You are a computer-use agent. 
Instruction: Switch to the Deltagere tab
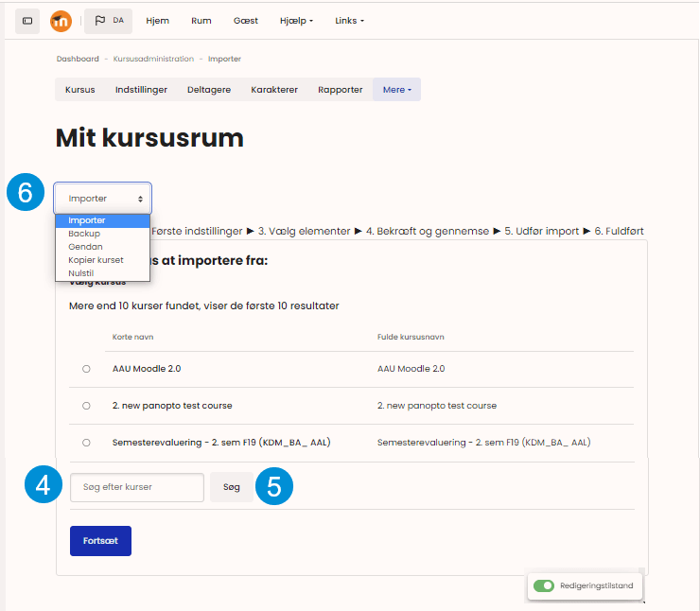click(x=209, y=90)
